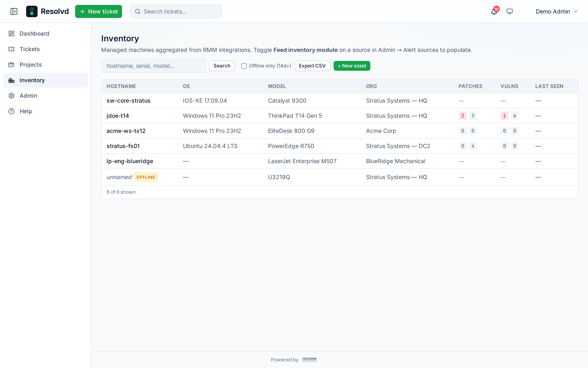Image resolution: width=588 pixels, height=368 pixels.
Task: Click the OS column header
Action: click(186, 86)
